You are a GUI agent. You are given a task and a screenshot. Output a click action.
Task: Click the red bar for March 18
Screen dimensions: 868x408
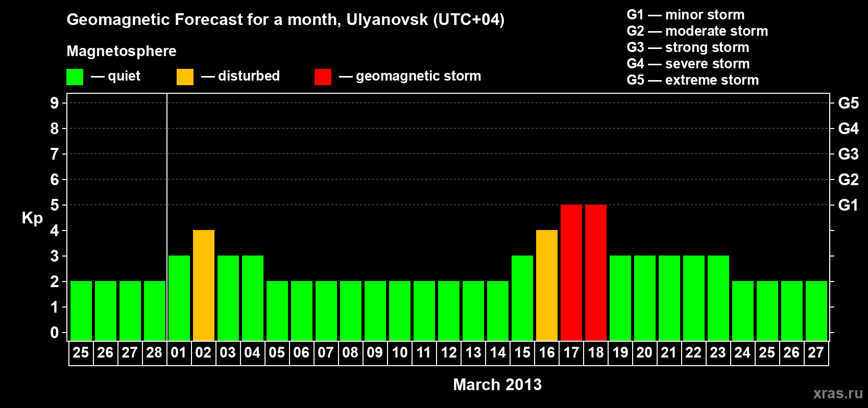coord(596,272)
